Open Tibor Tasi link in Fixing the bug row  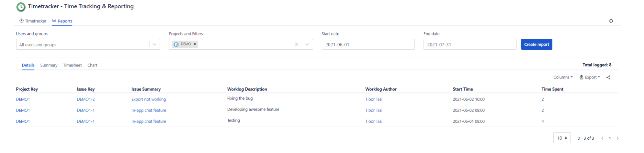(x=373, y=99)
